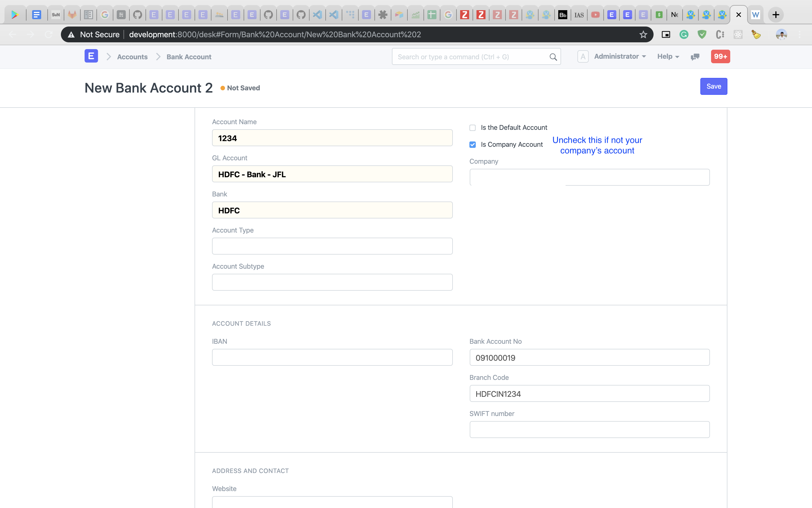Open the 'Ne' tab
This screenshot has width=812, height=508.
(675, 15)
